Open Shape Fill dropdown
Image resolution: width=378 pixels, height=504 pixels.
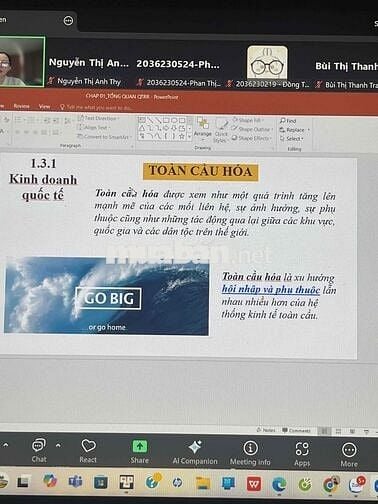pos(248,120)
